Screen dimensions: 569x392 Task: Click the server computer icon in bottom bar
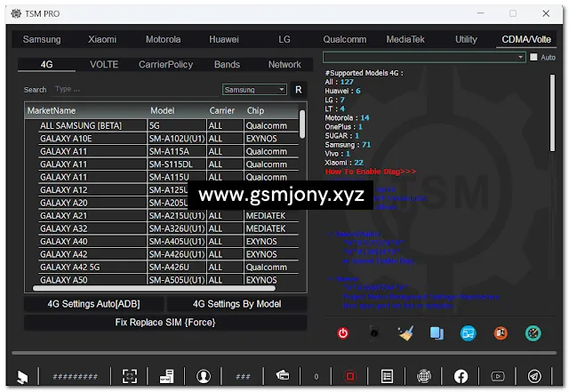click(x=166, y=376)
